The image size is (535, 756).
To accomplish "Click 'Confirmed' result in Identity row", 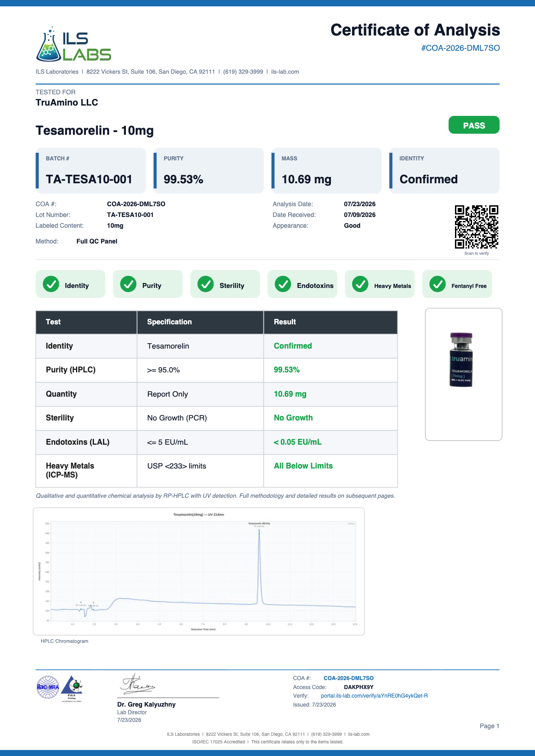I will pyautogui.click(x=293, y=346).
